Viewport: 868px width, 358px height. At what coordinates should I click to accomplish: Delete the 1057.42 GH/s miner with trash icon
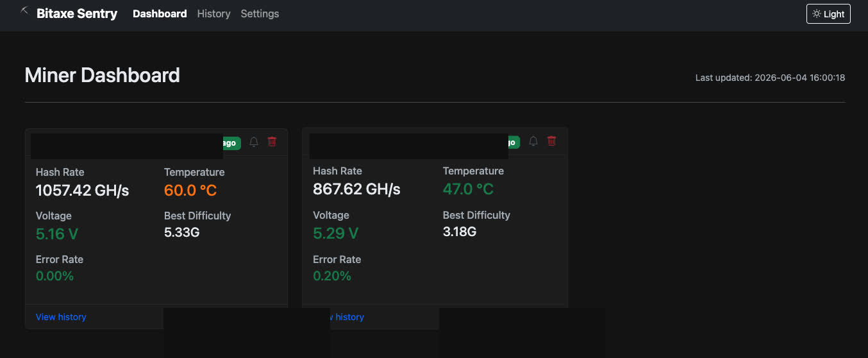(272, 142)
